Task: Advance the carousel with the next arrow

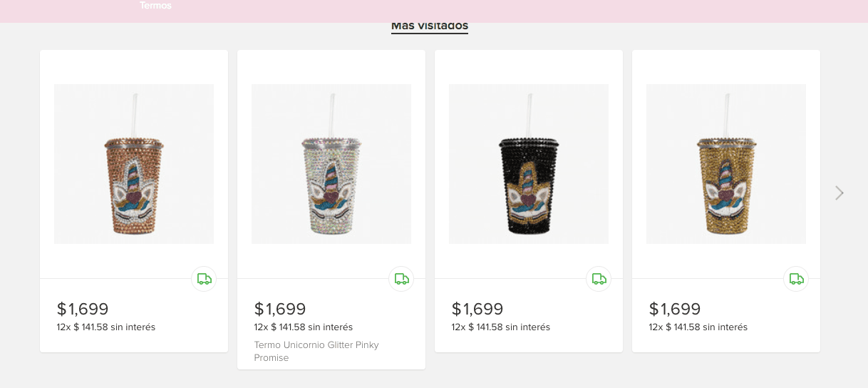Action: (x=839, y=193)
